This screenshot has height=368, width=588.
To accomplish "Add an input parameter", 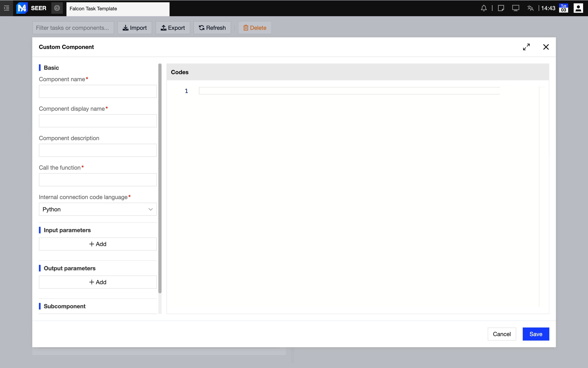I will click(x=98, y=244).
